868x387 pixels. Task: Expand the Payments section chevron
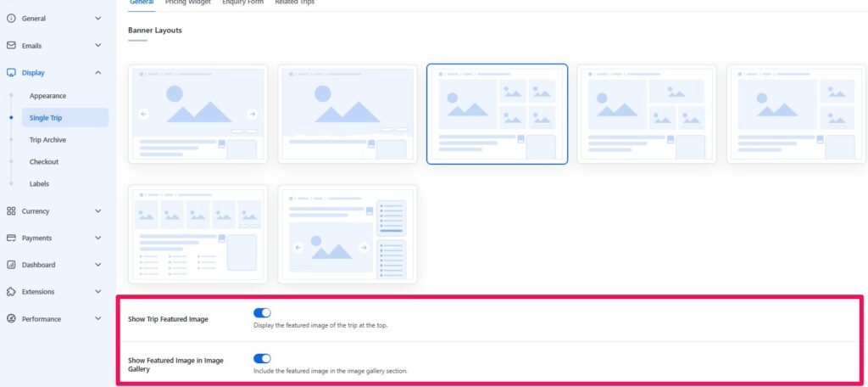click(98, 238)
